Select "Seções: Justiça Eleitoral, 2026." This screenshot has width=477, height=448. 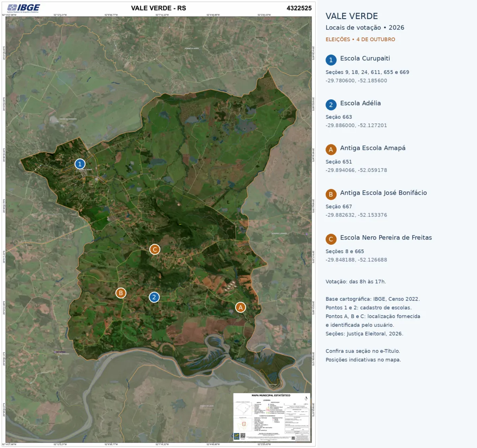364,334
